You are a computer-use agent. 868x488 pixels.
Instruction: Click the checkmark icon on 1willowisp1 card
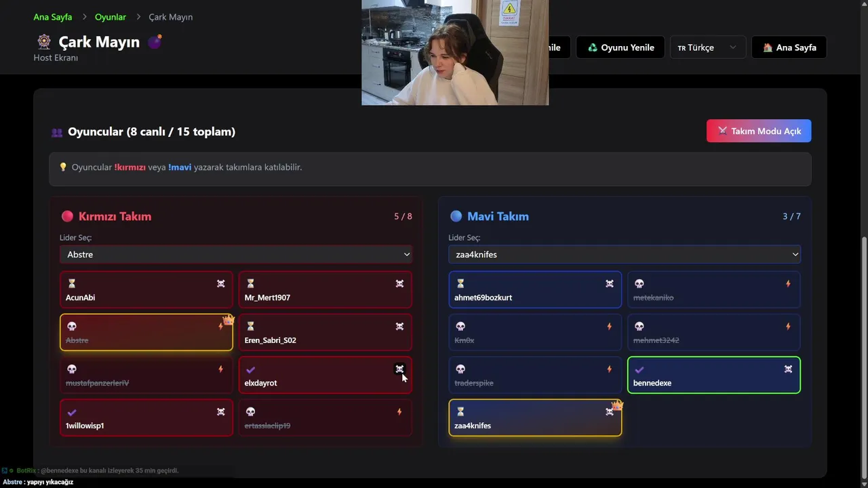pos(72,412)
